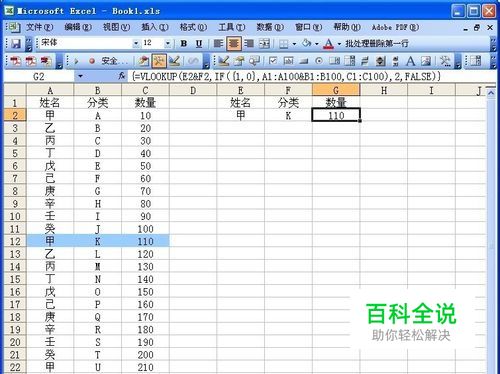Click the formula bar with VLOOKUP formula

coord(312,76)
